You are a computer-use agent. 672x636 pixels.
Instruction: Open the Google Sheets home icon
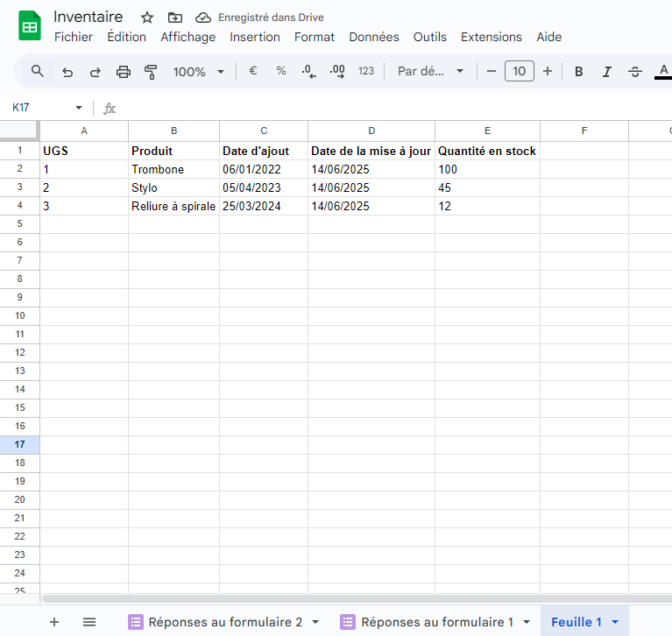(x=30, y=26)
